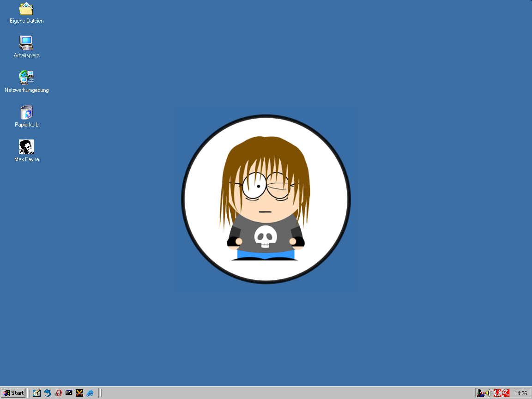The width and height of the screenshot is (532, 399).
Task: Select the Max Payne game shortcut
Action: 26,147
